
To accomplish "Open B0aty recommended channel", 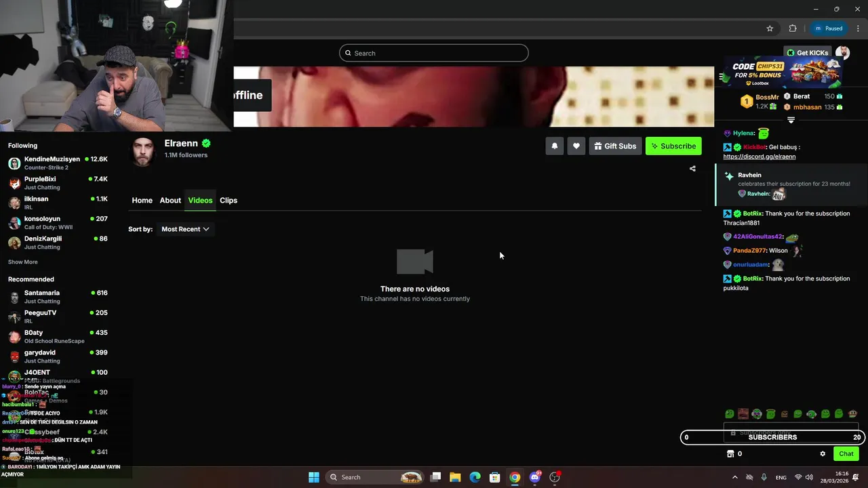I will point(58,336).
